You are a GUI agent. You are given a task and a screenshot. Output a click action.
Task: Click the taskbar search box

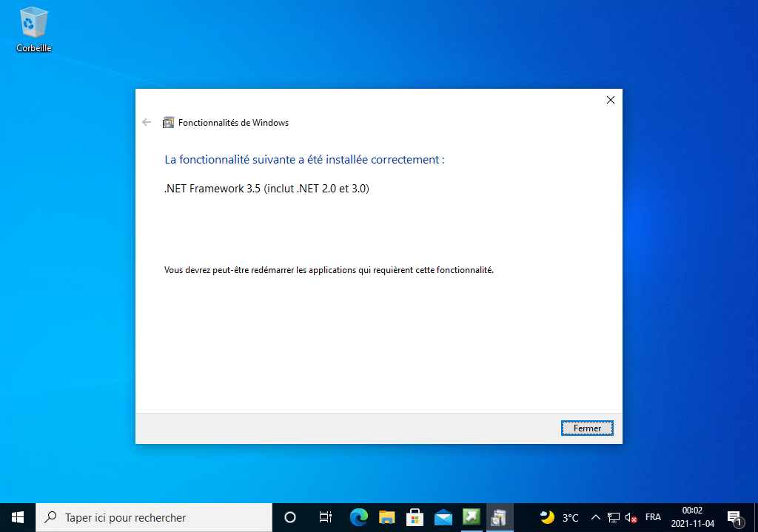[154, 517]
